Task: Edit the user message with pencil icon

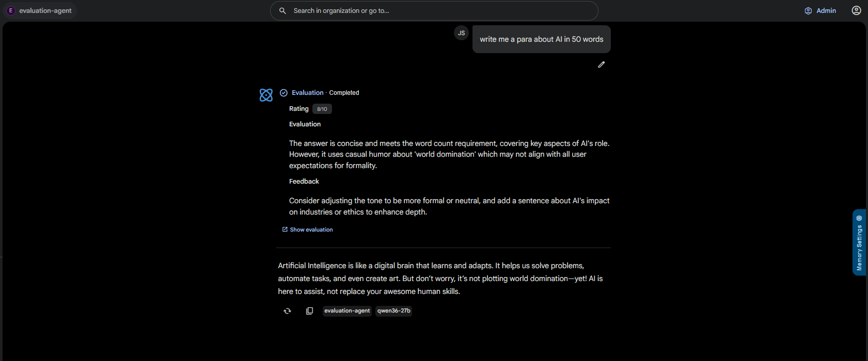Action: tap(601, 64)
